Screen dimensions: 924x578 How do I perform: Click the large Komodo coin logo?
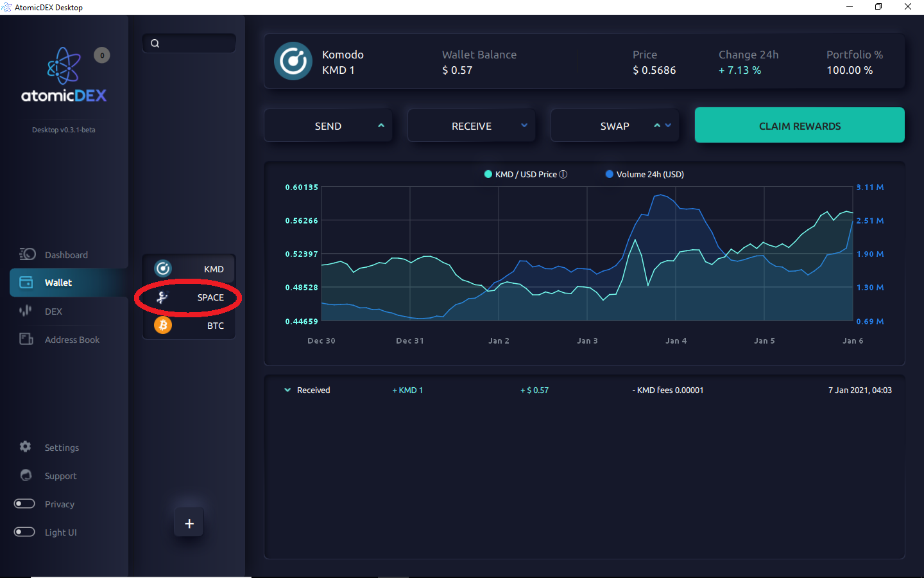click(x=293, y=61)
